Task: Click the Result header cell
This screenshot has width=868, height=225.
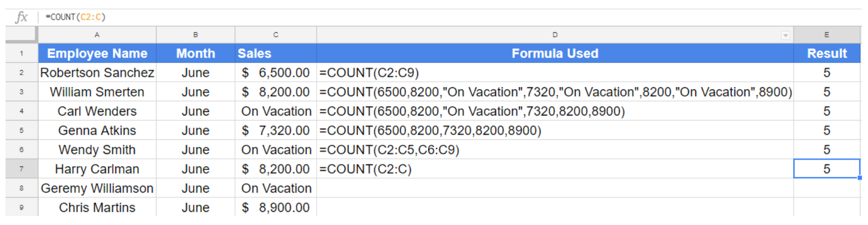Action: [827, 53]
